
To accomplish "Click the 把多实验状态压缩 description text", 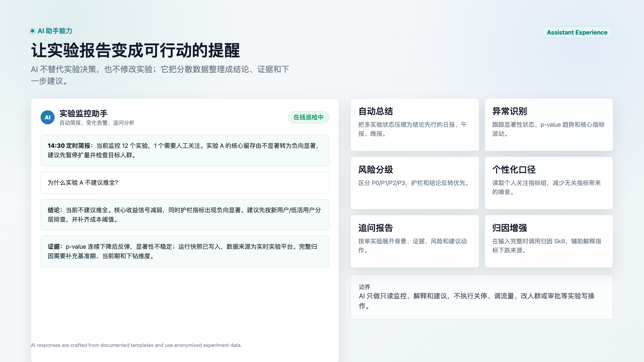I will 413,129.
